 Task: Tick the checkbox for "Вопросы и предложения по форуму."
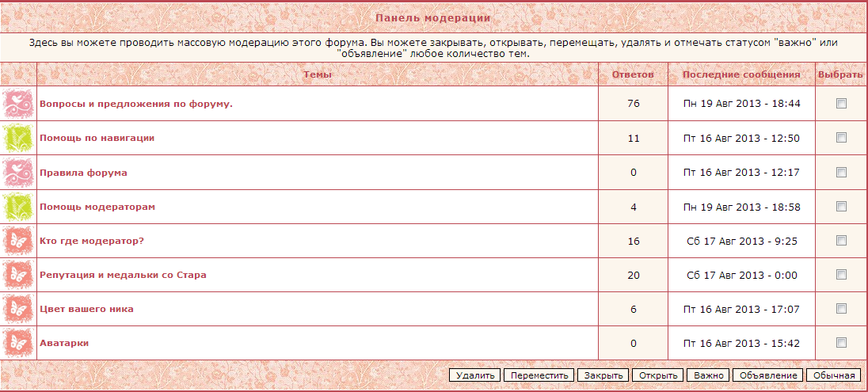click(x=841, y=104)
